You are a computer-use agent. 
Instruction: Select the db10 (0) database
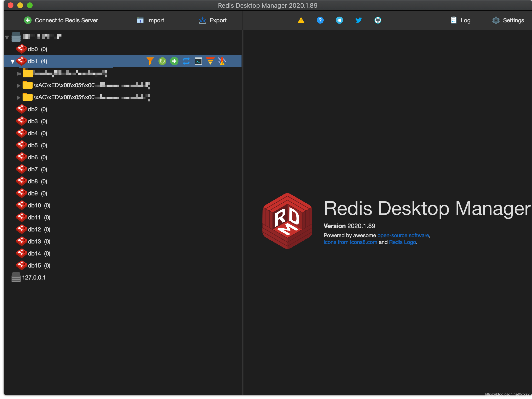click(x=39, y=206)
